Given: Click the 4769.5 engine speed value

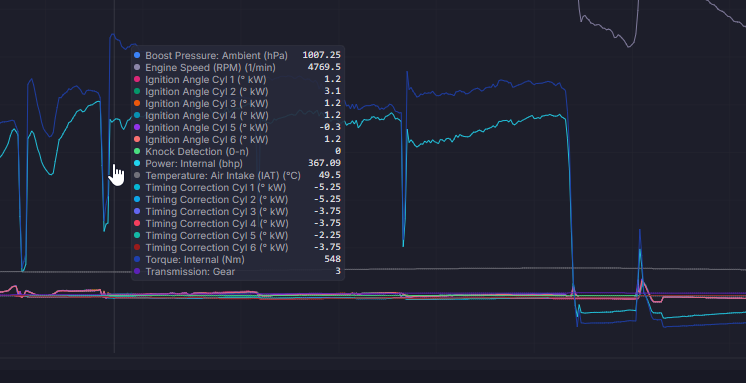Looking at the screenshot, I should click(x=324, y=67).
